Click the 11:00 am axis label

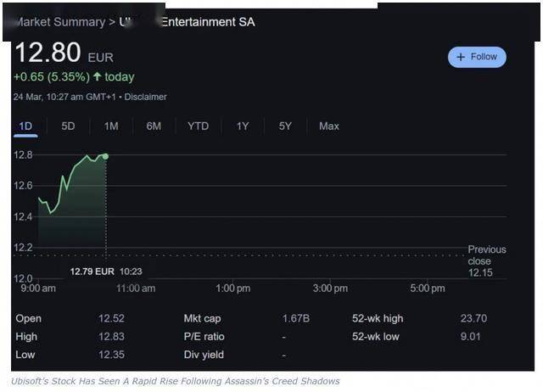(136, 288)
